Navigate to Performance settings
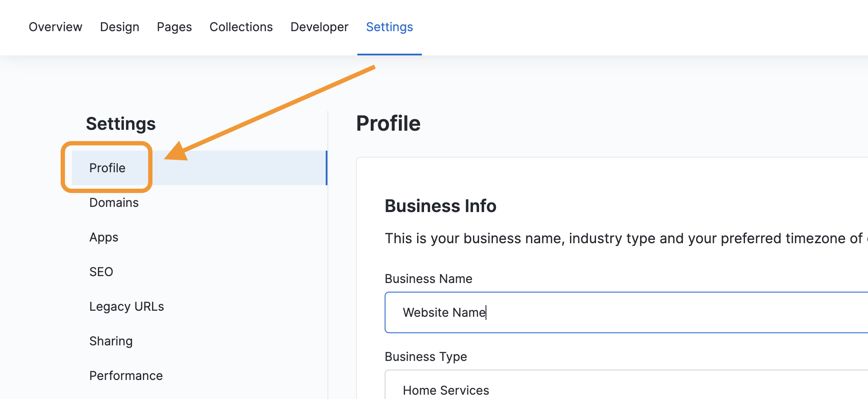Viewport: 868px width, 399px height. click(x=126, y=376)
